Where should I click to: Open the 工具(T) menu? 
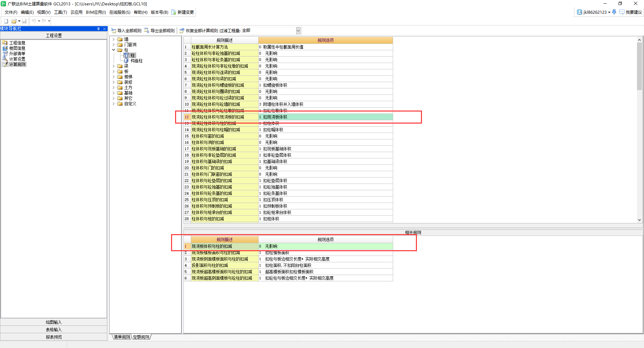[x=60, y=12]
